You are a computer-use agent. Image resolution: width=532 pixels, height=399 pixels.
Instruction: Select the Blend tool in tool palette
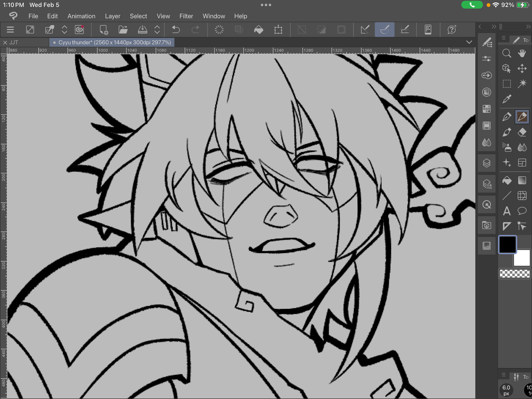click(522, 147)
